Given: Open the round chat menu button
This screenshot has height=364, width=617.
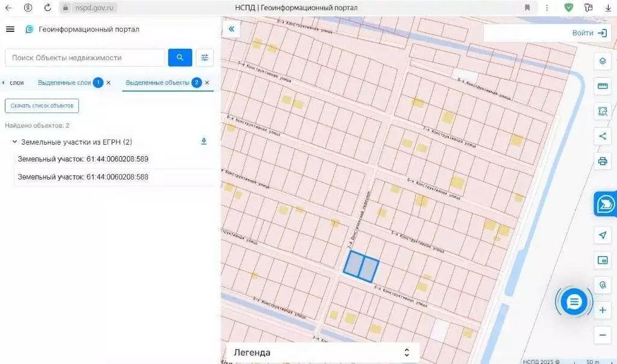Looking at the screenshot, I should [574, 302].
